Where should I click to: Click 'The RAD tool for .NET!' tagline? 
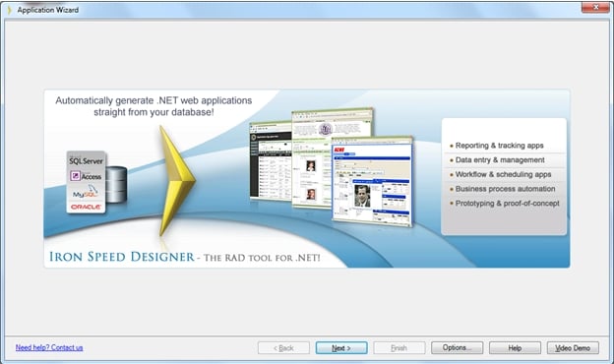(x=262, y=258)
